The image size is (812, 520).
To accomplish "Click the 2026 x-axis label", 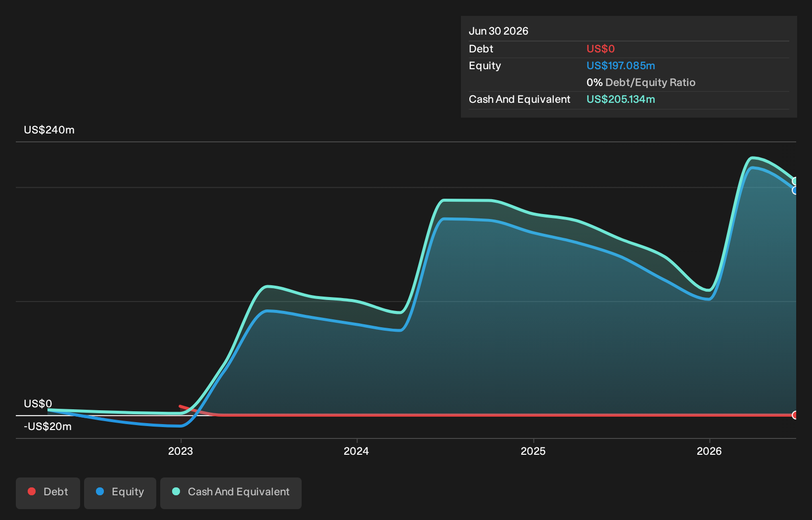I will click(x=709, y=451).
